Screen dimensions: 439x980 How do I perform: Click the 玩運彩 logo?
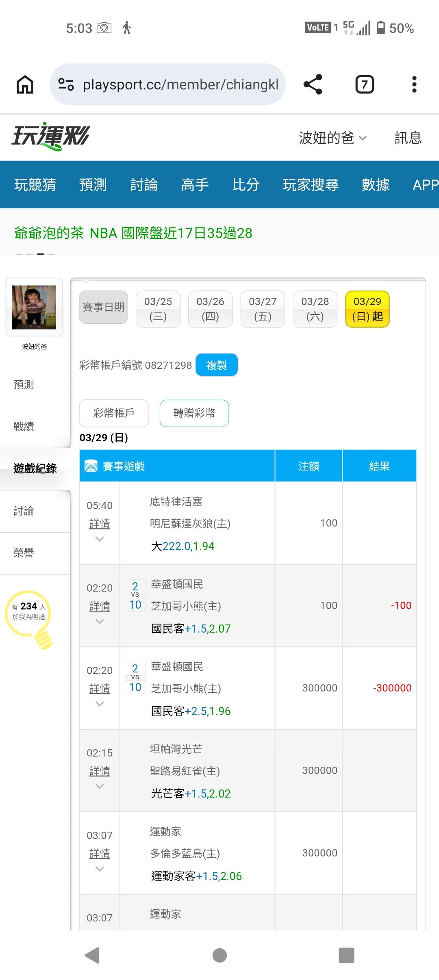pyautogui.click(x=50, y=136)
